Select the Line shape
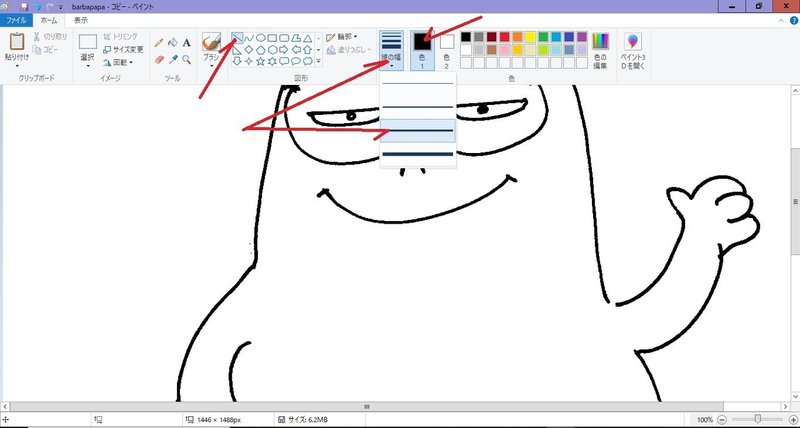800x428 pixels. click(237, 38)
